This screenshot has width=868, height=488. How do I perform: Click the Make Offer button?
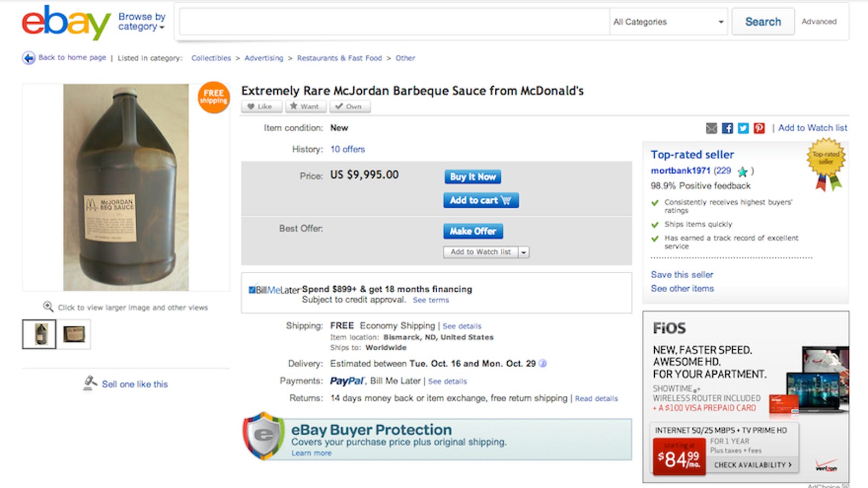(473, 231)
